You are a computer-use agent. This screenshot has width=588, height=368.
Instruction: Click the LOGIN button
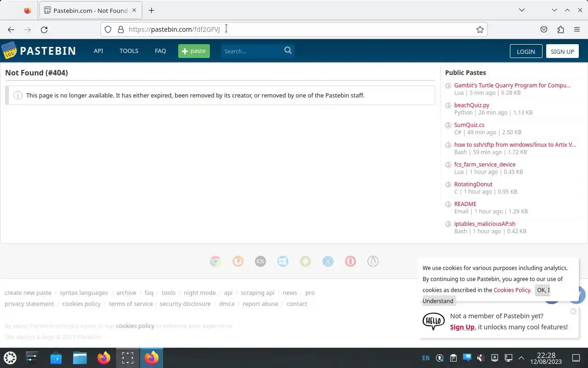[526, 52]
